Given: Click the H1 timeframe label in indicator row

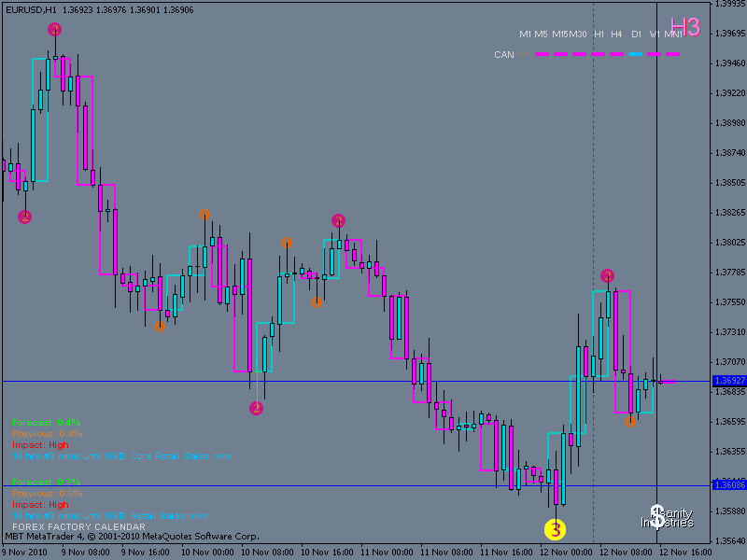Looking at the screenshot, I should click(x=599, y=35).
